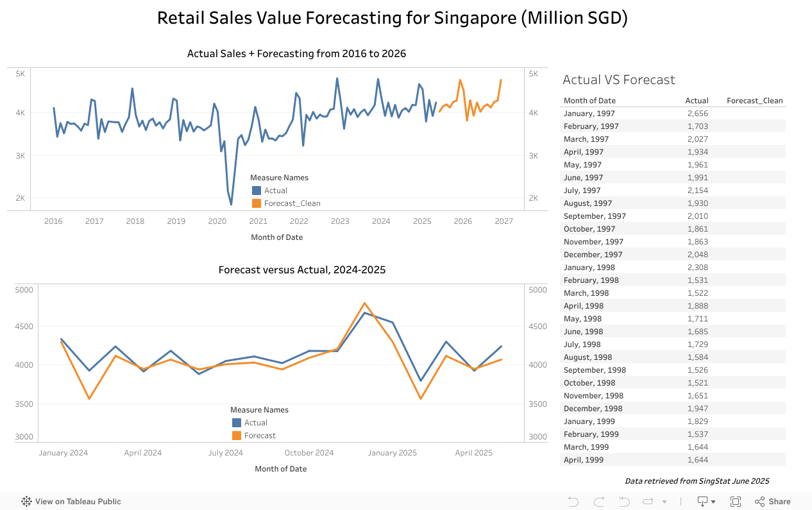Click the Actual column header in table
The image size is (812, 510).
pos(697,101)
